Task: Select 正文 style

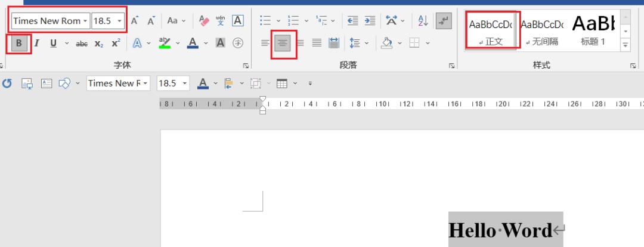Action: (x=491, y=31)
